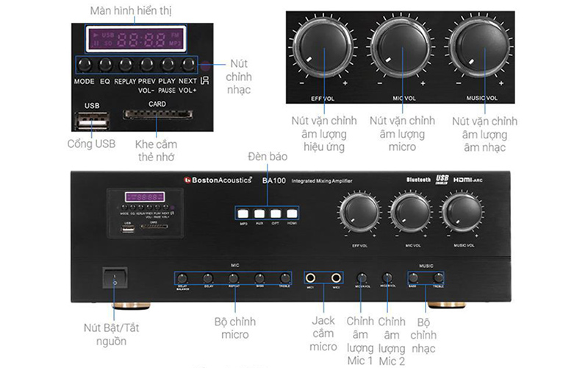Select the HDMI indicator light
Viewport: 588px width, 368px height.
(291, 213)
